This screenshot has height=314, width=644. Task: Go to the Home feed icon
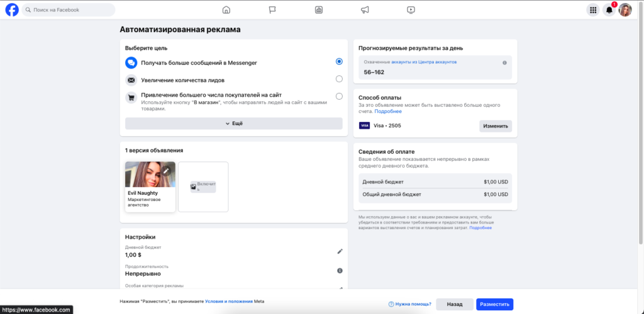point(226,10)
